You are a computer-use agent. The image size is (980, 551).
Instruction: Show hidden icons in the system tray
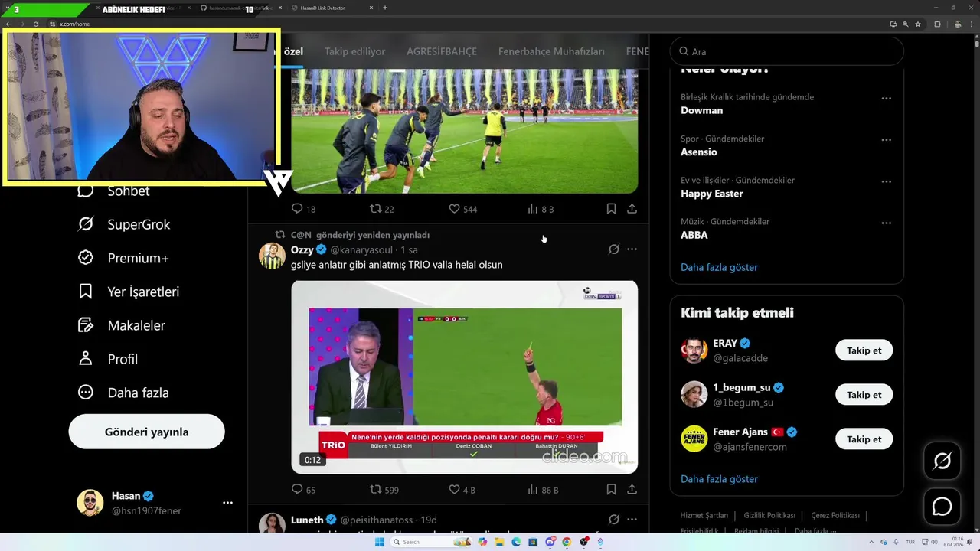click(x=871, y=542)
